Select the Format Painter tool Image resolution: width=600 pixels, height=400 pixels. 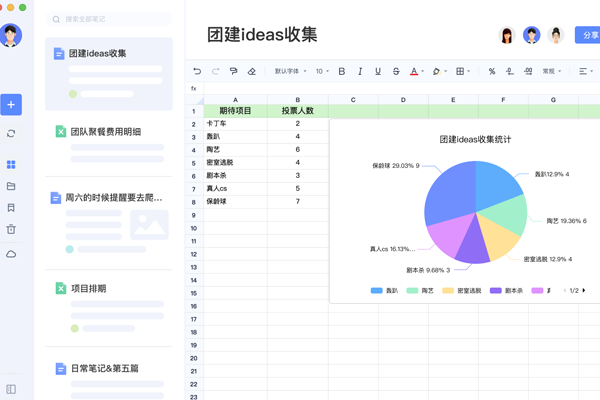[233, 72]
